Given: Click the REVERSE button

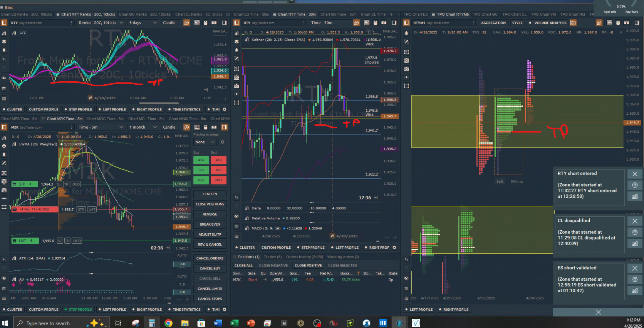Looking at the screenshot, I should [210, 214].
